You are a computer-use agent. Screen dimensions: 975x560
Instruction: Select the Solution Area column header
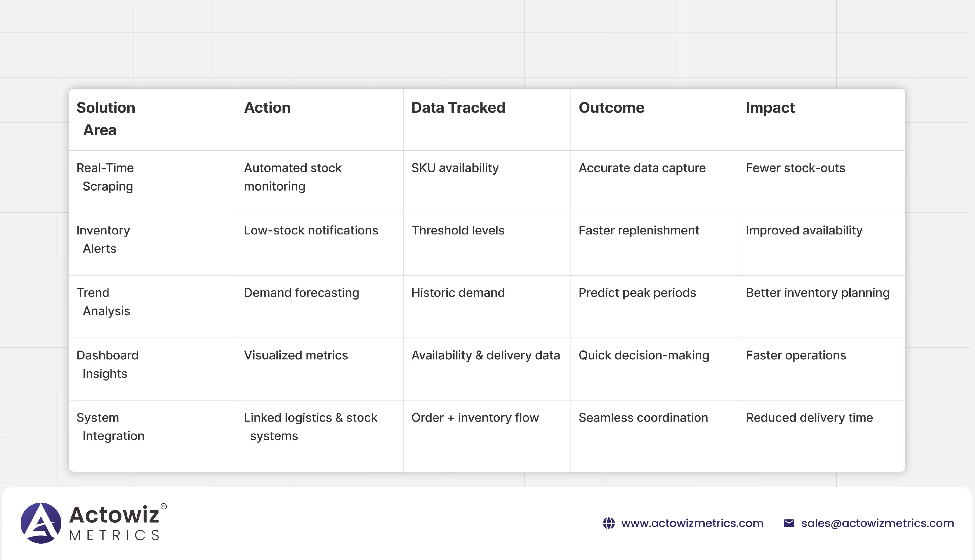pyautogui.click(x=106, y=119)
